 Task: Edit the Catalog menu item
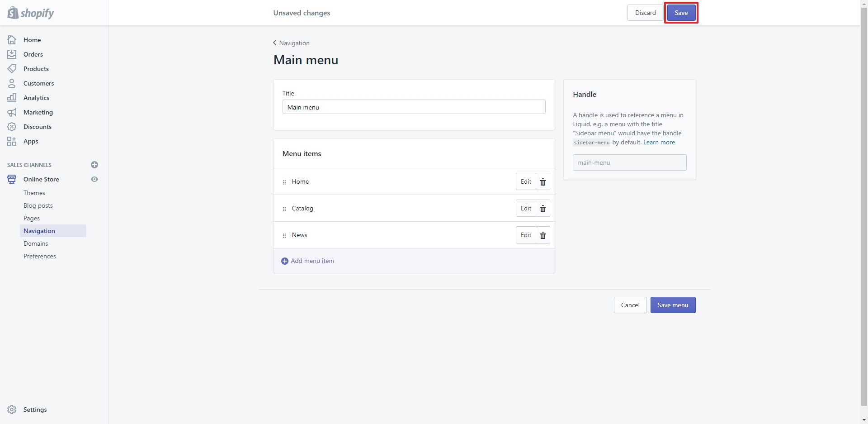coord(526,209)
